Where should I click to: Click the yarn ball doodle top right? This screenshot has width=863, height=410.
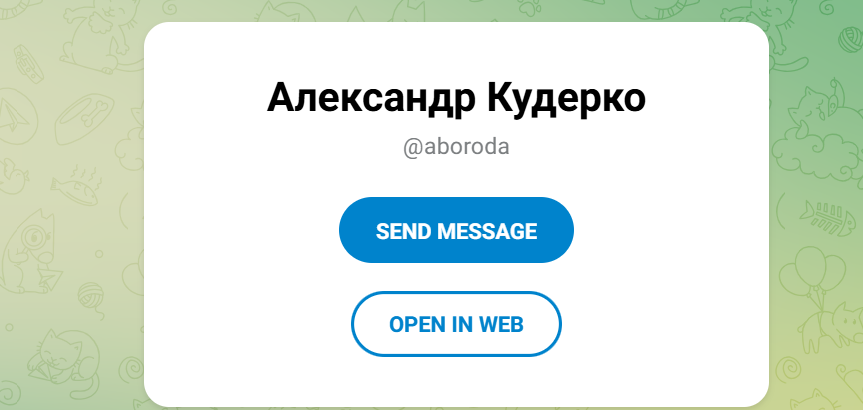coord(850,40)
